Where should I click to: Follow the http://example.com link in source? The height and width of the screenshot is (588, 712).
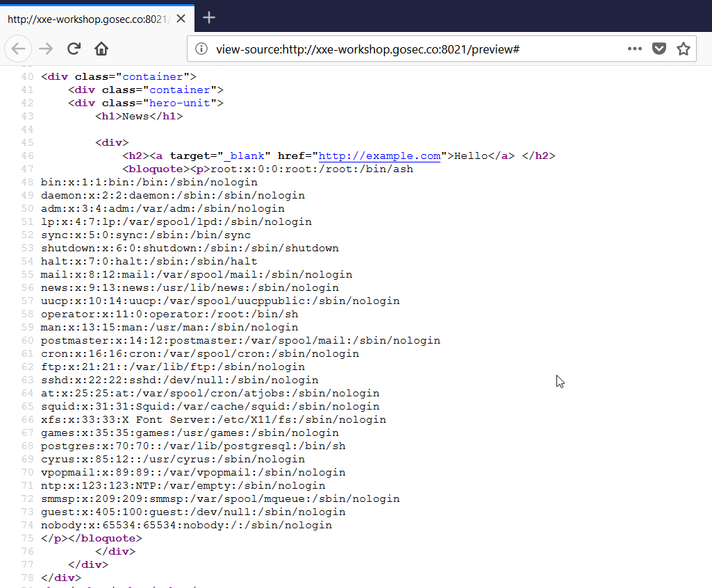379,156
